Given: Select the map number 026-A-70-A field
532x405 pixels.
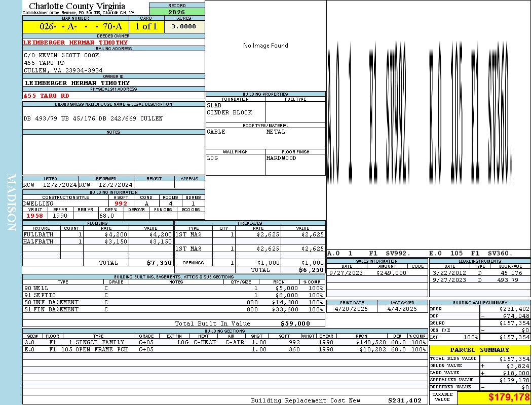Looking at the screenshot, I should point(75,27).
